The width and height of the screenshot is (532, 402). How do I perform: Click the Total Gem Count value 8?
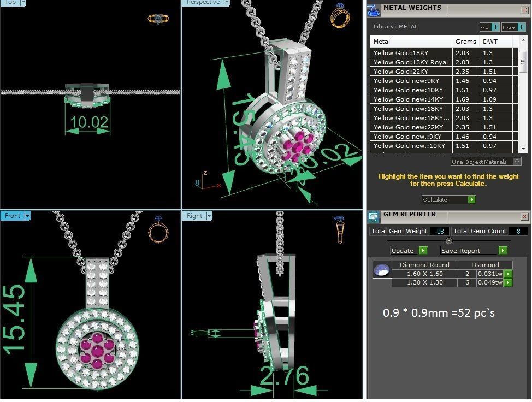coord(518,231)
